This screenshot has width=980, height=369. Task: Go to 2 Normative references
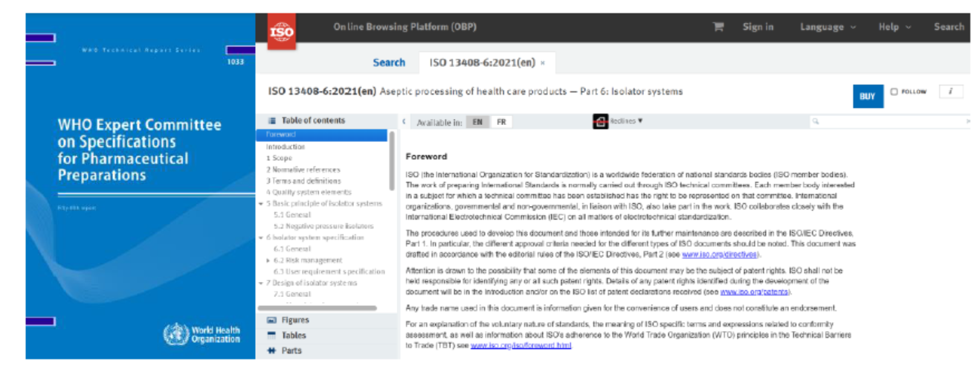[x=303, y=170]
